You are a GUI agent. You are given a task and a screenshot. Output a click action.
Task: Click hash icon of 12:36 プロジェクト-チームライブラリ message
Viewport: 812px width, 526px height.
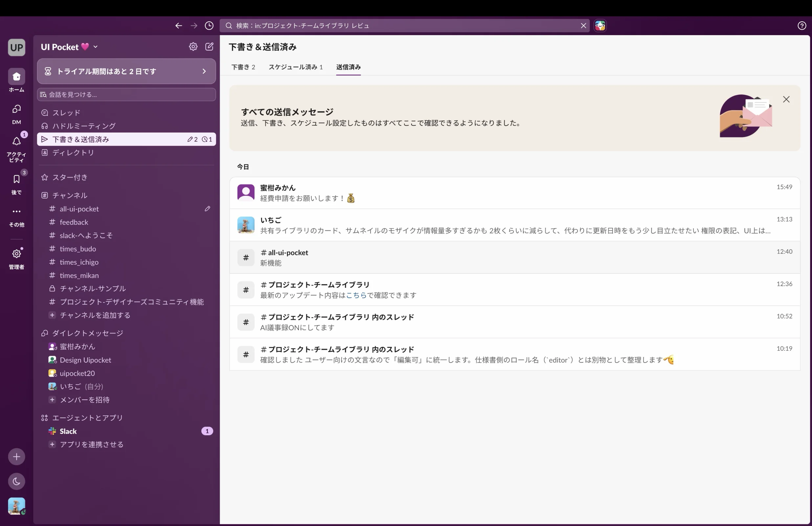click(246, 290)
